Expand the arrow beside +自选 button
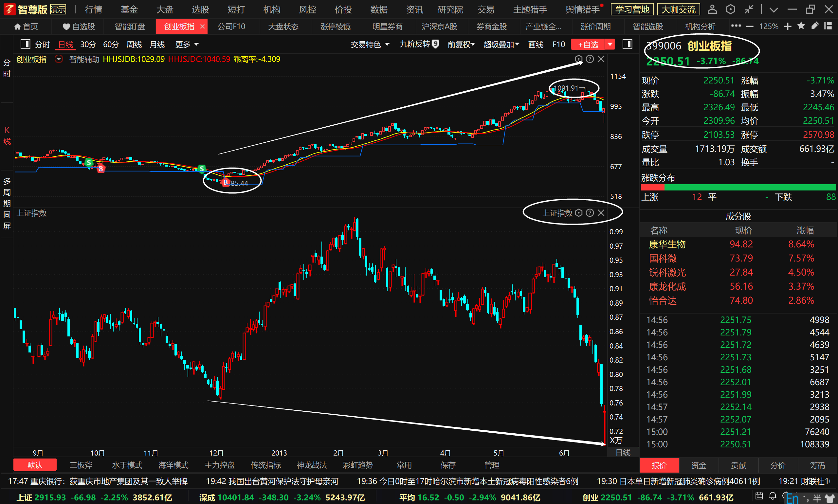Image resolution: width=838 pixels, height=504 pixels. point(610,45)
